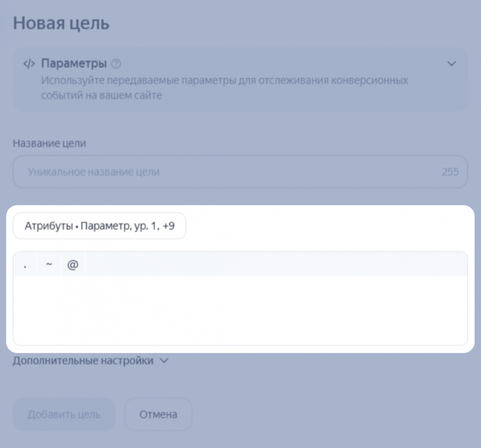The height and width of the screenshot is (448, 481).
Task: Click the Используйте передаваемые параметры description text
Action: pyautogui.click(x=225, y=88)
